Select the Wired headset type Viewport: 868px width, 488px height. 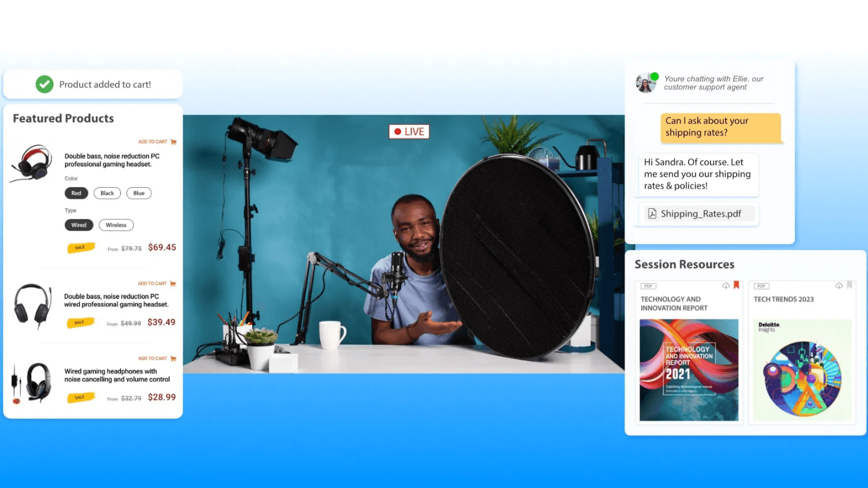(79, 225)
